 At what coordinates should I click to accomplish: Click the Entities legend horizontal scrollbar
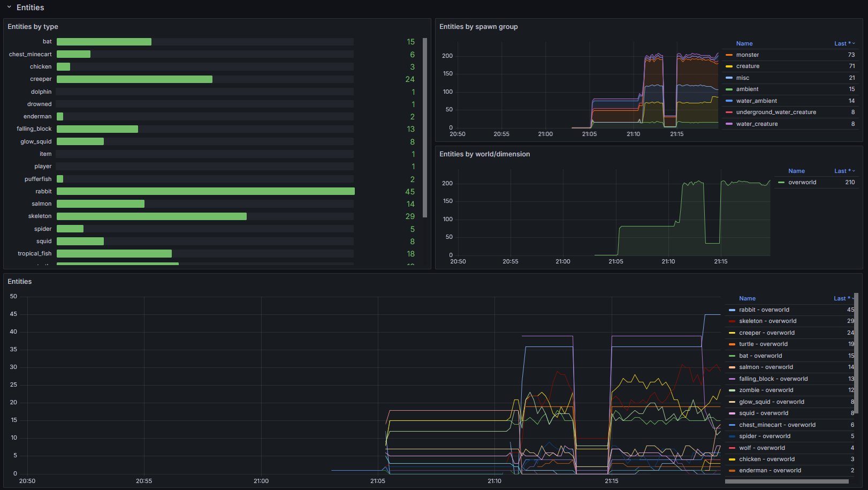[787, 481]
